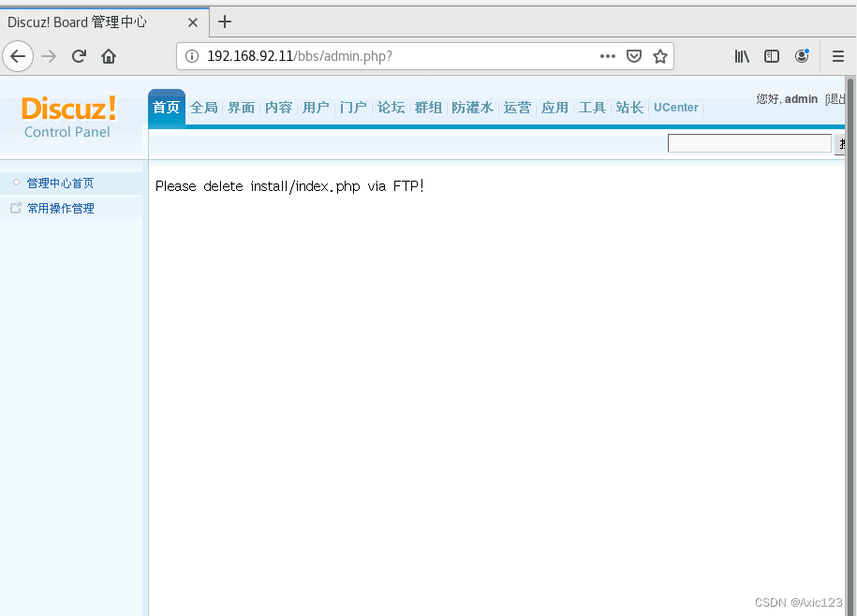Click the 常用操作管理 sidebar link
The image size is (857, 616).
60,208
